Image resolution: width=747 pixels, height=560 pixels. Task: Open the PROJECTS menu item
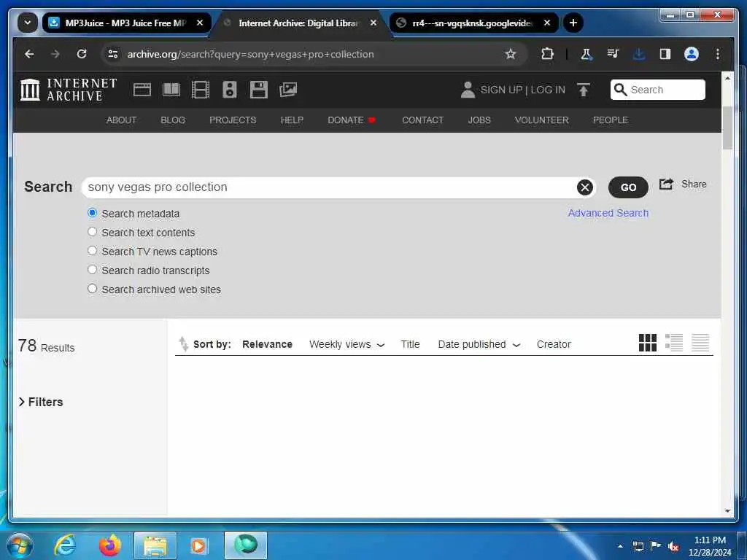[x=233, y=120]
